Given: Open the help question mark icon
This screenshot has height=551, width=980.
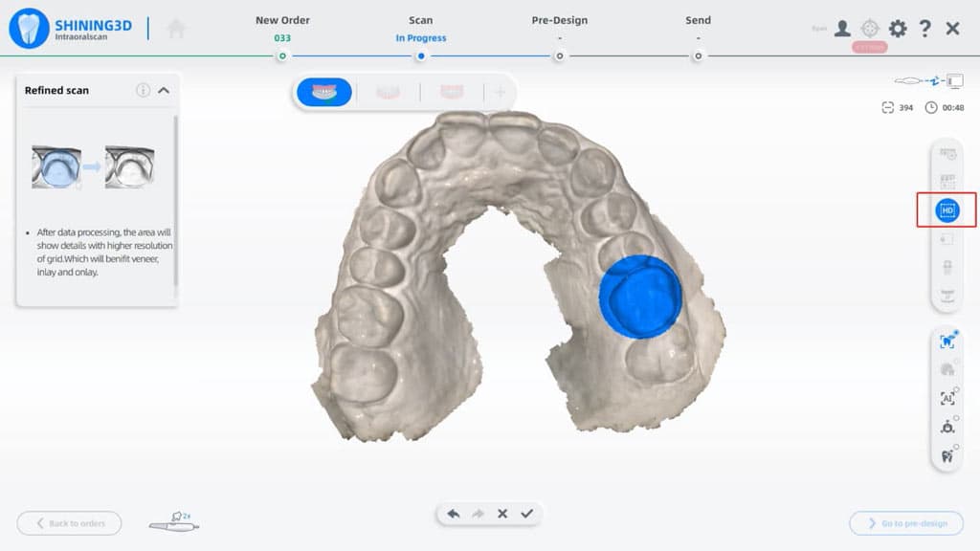Looking at the screenshot, I should pos(925,29).
